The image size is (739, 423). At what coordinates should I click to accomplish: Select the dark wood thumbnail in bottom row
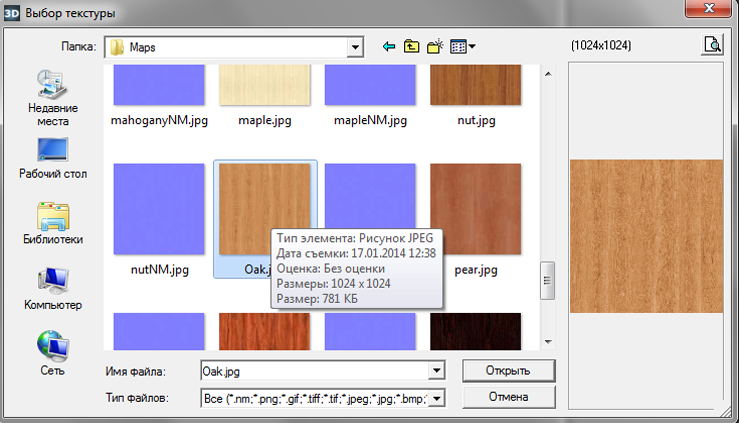[x=476, y=331]
